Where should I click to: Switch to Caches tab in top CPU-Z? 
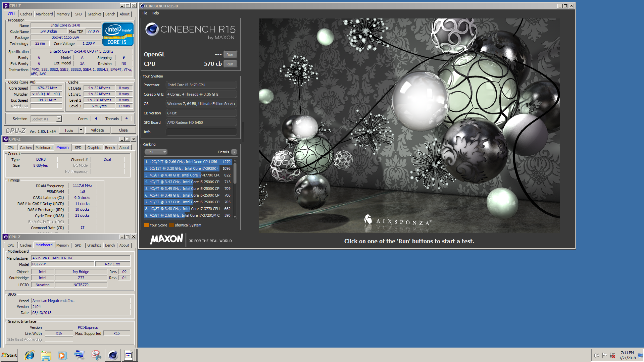tap(26, 14)
